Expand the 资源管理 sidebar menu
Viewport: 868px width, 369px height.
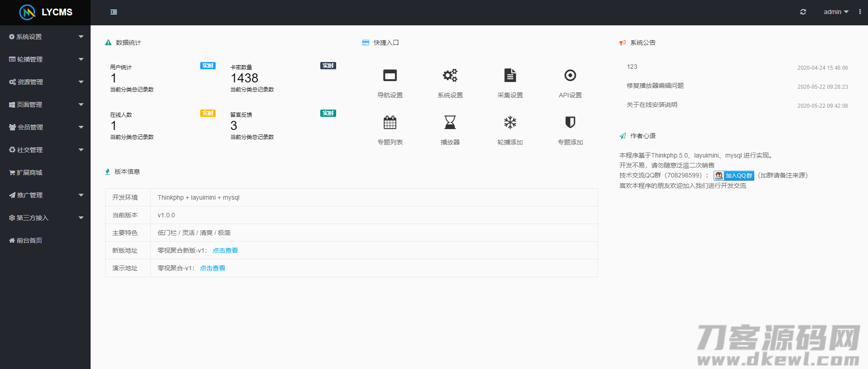point(45,82)
